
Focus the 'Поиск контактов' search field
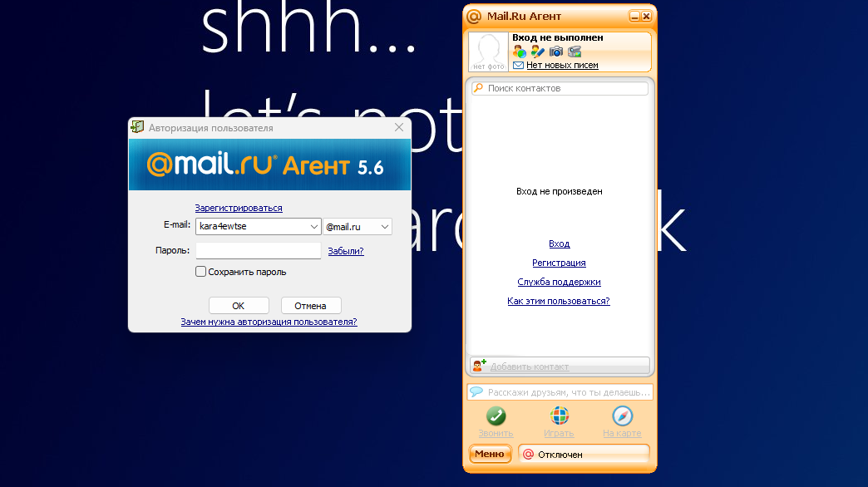560,89
